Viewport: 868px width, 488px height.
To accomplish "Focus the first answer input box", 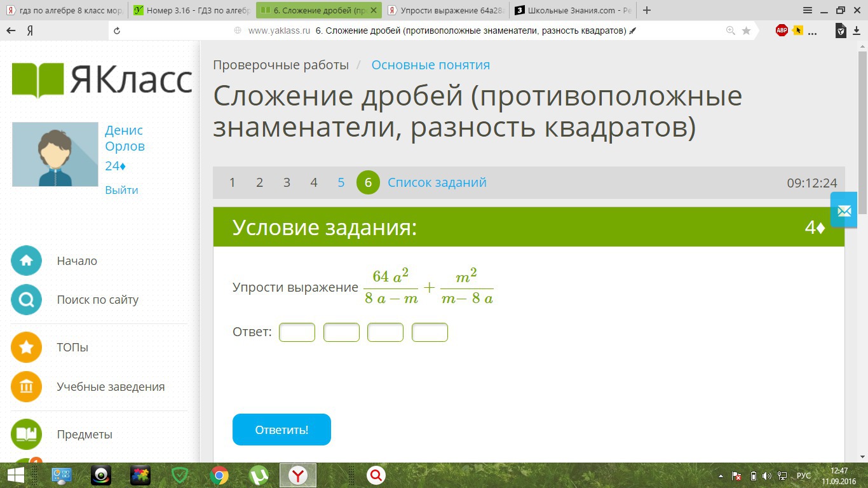I will click(297, 332).
